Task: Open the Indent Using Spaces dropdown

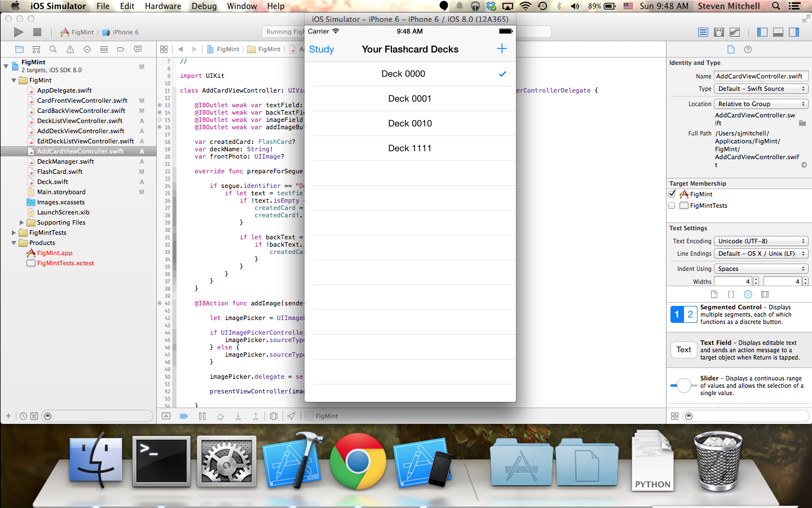Action: [761, 269]
